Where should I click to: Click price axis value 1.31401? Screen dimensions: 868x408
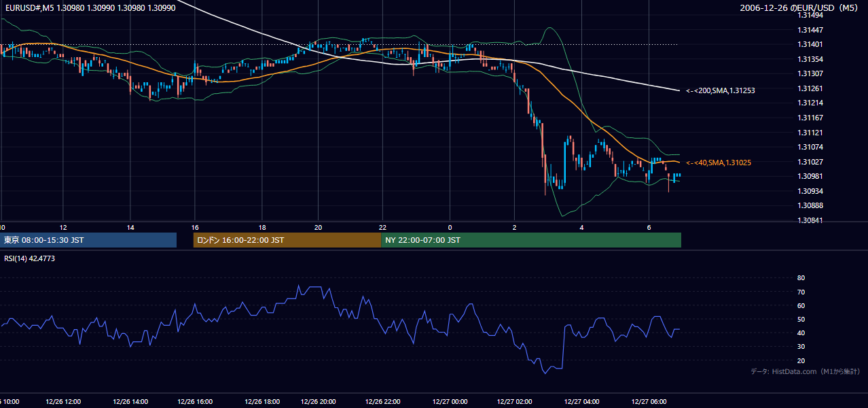click(x=810, y=44)
